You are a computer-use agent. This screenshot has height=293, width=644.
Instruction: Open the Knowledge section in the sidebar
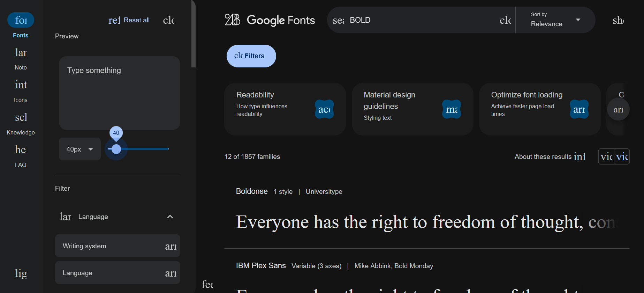pyautogui.click(x=21, y=123)
